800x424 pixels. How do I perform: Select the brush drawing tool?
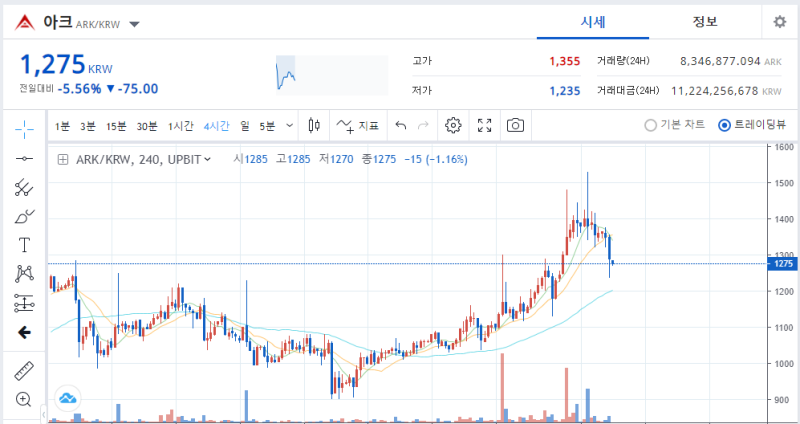24,216
